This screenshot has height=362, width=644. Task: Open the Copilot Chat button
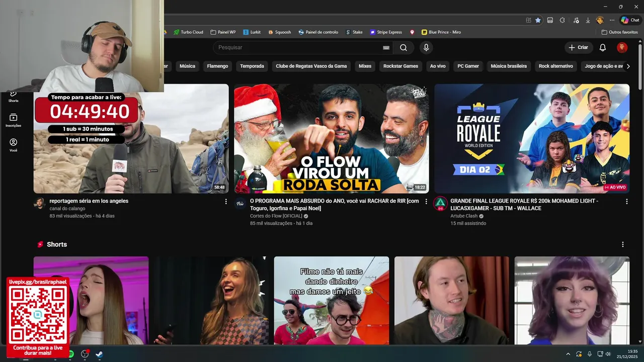(630, 20)
